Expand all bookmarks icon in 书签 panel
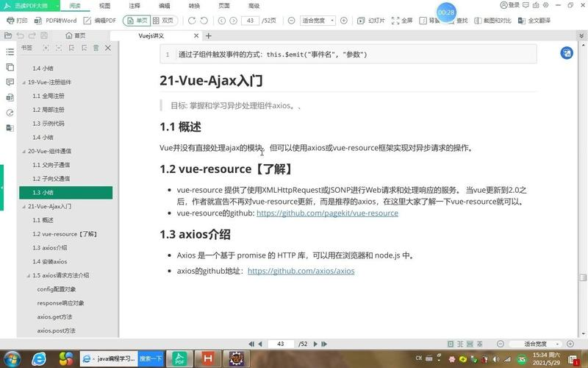The height and width of the screenshot is (368, 588). point(46,48)
